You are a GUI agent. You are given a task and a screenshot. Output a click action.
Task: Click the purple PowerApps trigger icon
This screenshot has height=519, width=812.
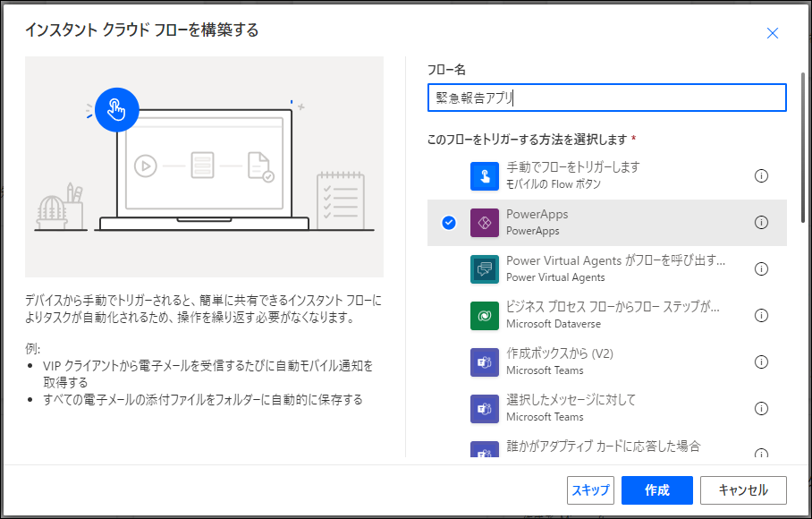(484, 223)
